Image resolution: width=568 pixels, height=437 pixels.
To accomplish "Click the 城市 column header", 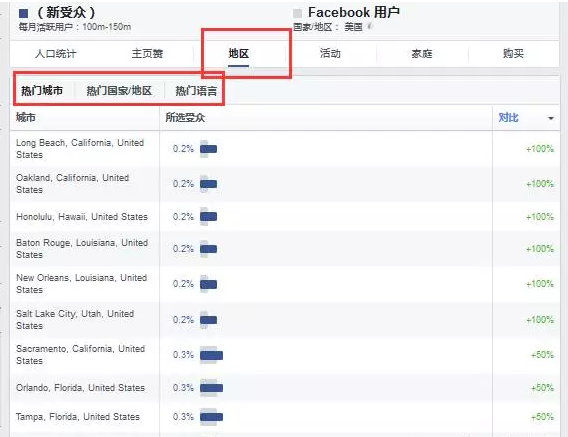I will [x=26, y=117].
